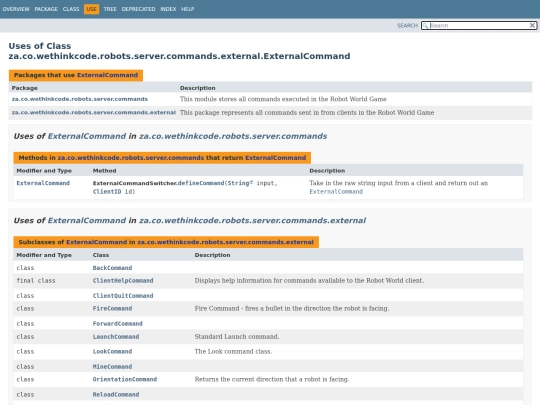Open the Overview navigation item
The image size is (540, 405).
click(x=16, y=9)
